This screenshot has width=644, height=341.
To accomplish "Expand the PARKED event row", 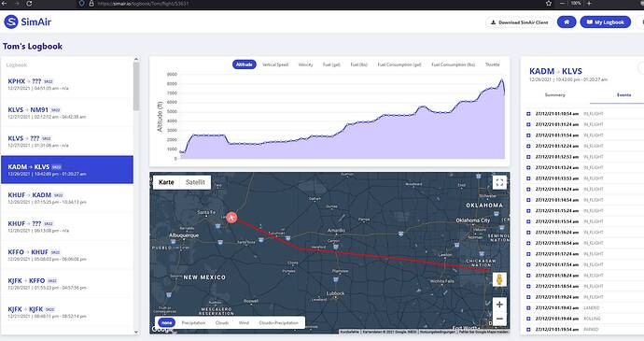I will (528, 330).
